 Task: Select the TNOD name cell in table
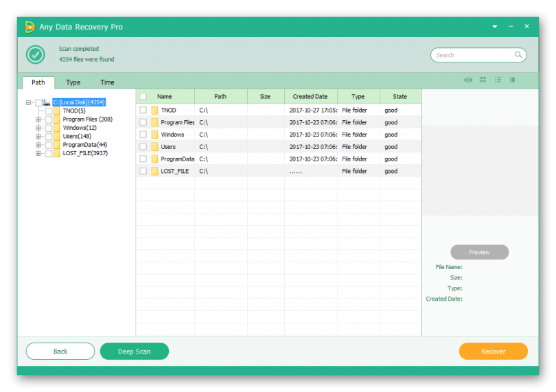pyautogui.click(x=168, y=111)
